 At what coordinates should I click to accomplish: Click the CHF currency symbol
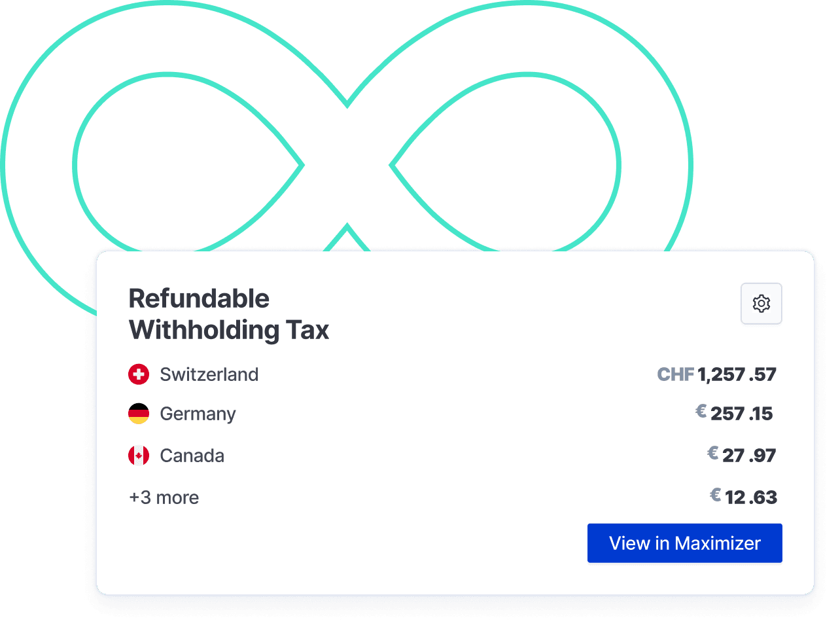675,374
